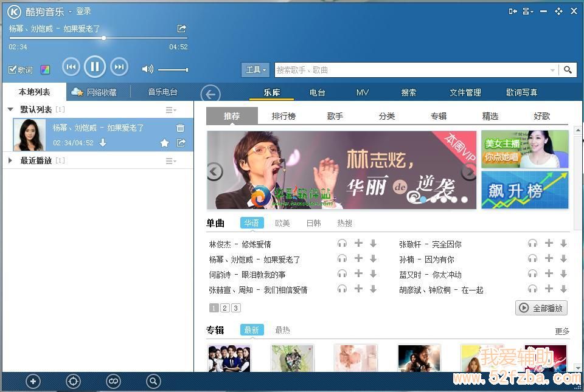Screen dimensions: 584x392
Task: Download 张敬轩 - 完全因你
Action: (563, 243)
